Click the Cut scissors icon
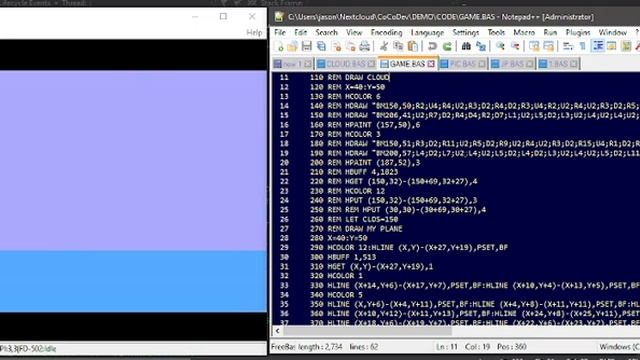The width and height of the screenshot is (640, 360). pos(384,46)
